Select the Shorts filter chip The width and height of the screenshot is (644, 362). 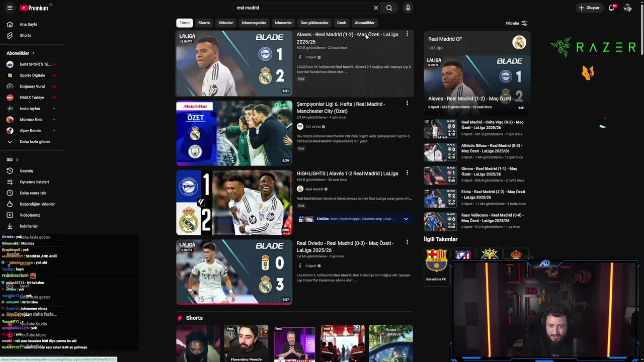(204, 23)
